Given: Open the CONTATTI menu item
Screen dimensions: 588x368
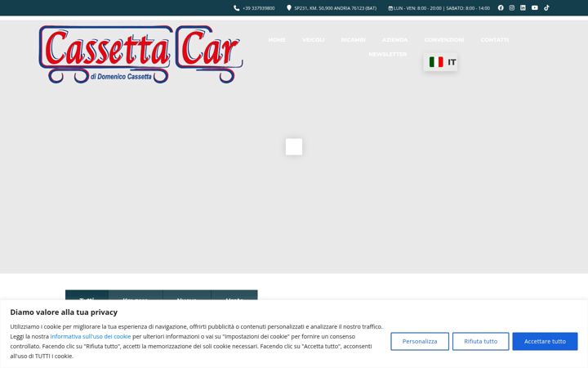Looking at the screenshot, I should [x=495, y=40].
